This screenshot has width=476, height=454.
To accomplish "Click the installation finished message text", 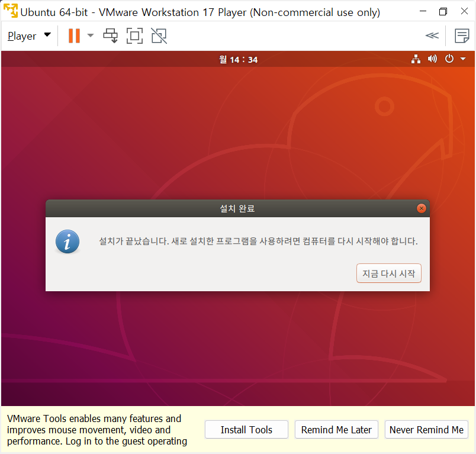I will (258, 242).
